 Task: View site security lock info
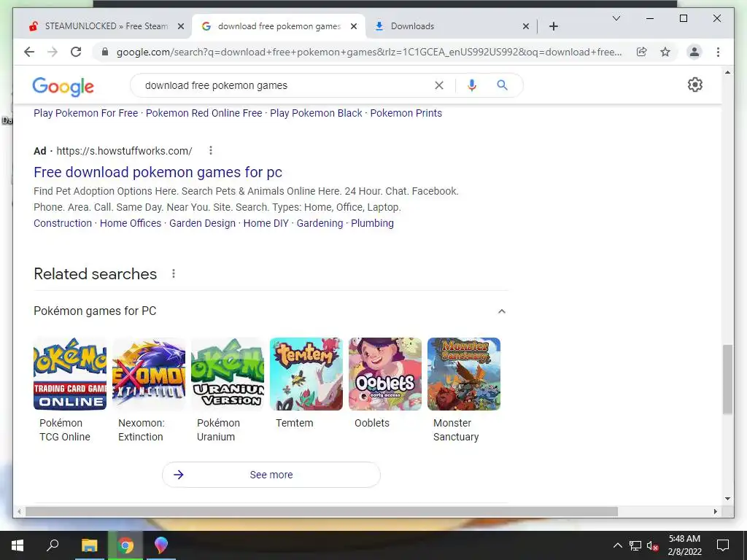pos(105,52)
